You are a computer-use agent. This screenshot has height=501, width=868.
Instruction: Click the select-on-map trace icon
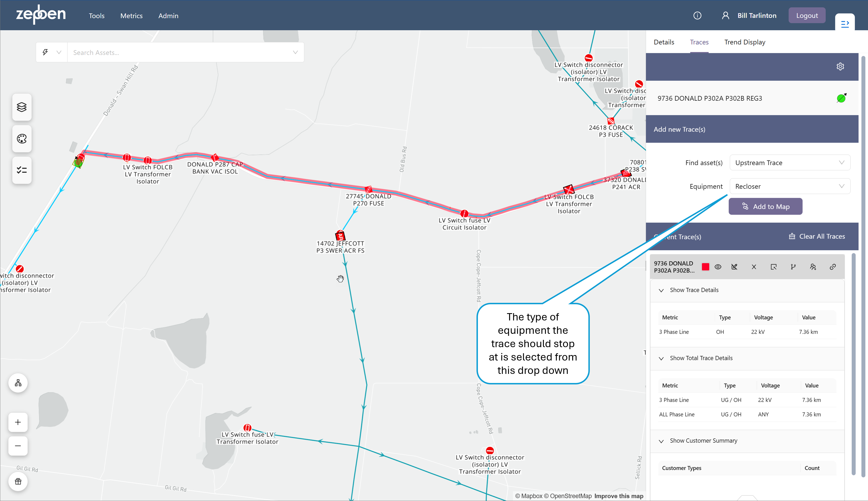774,267
